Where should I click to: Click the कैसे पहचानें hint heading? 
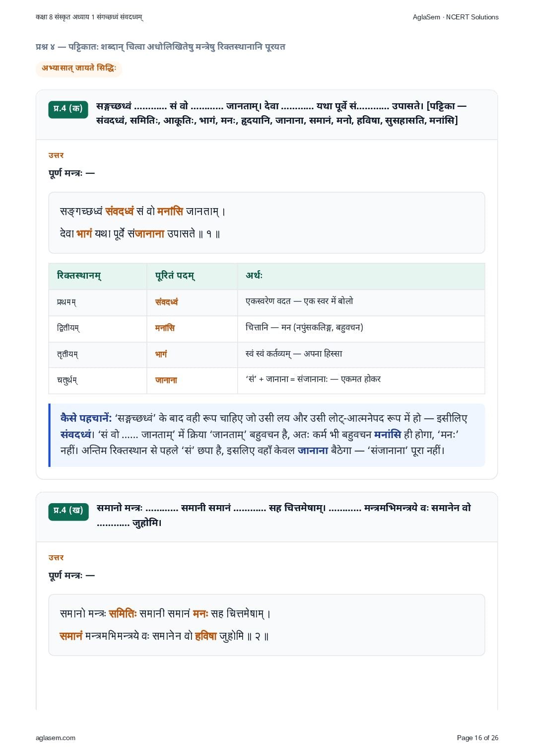coord(86,418)
